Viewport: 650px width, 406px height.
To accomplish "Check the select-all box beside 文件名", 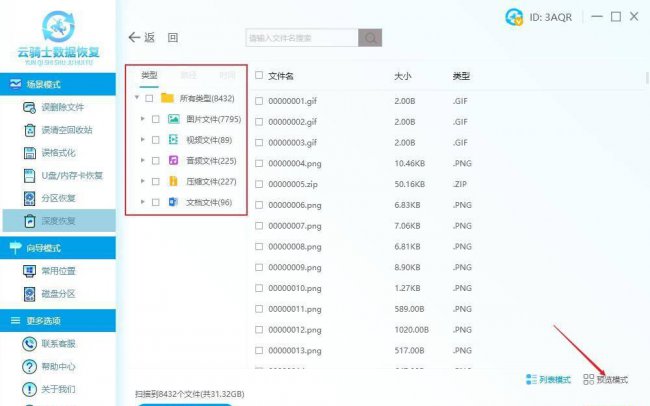I will [x=259, y=75].
